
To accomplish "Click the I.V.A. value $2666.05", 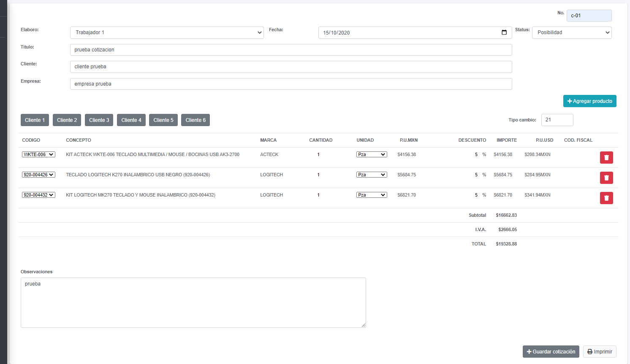I will (x=508, y=229).
